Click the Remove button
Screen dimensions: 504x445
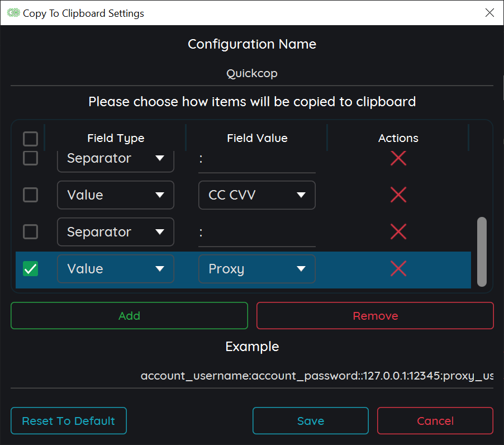coord(374,315)
